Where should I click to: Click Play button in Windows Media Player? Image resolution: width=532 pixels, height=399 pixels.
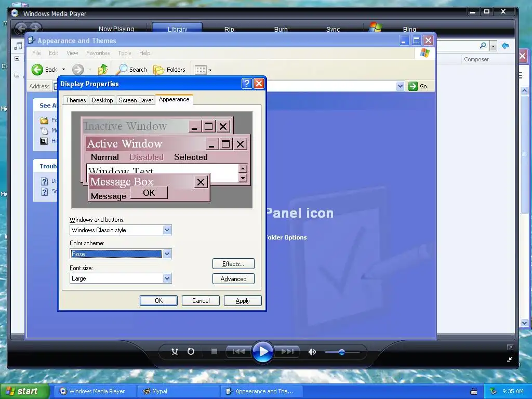(x=262, y=352)
